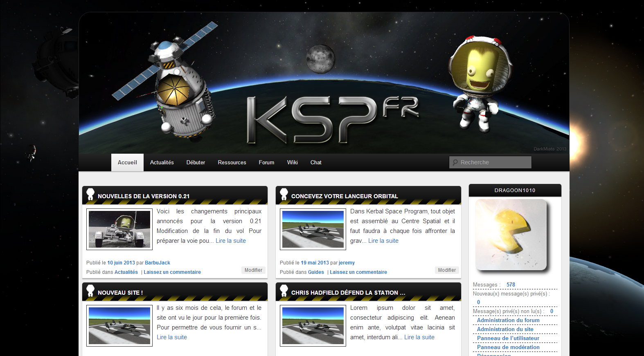644x356 pixels.
Task: Click Kerbal icon beside Chris Hadfield post
Action: click(x=284, y=291)
